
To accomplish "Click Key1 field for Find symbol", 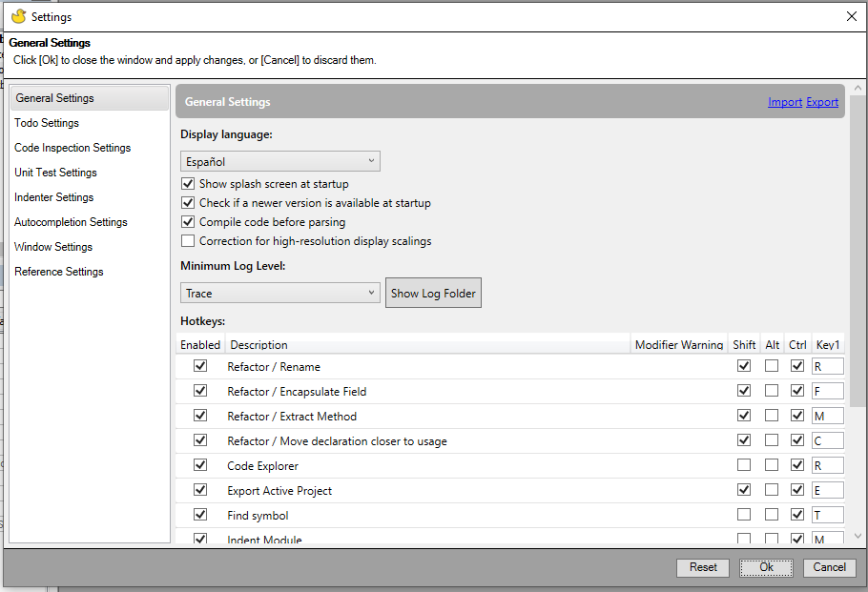I will 828,515.
